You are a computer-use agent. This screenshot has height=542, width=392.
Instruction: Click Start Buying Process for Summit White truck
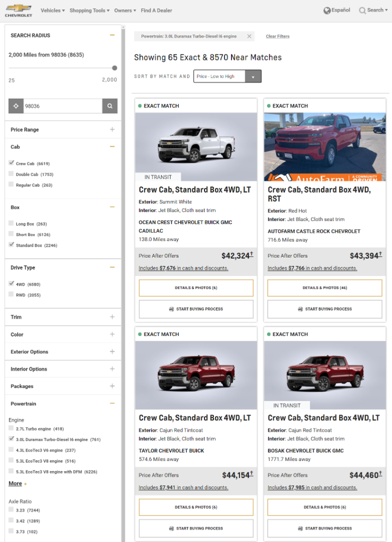tap(196, 309)
